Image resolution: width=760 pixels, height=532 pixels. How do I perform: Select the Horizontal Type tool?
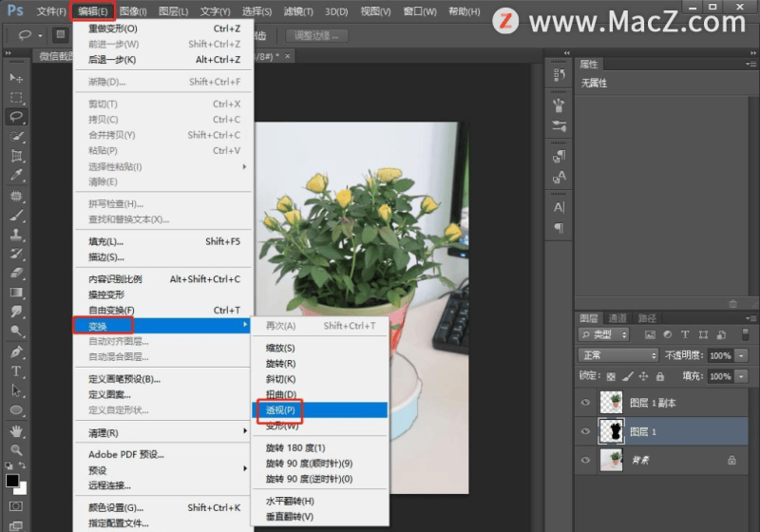tap(16, 371)
